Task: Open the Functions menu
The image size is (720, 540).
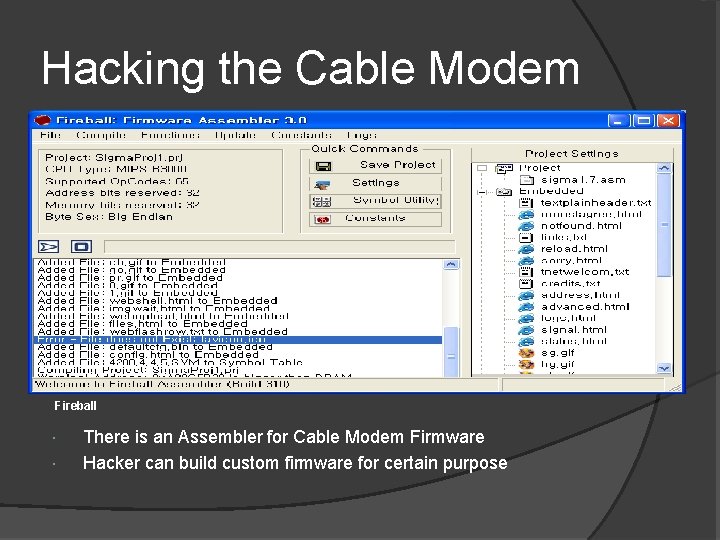Action: (x=170, y=135)
